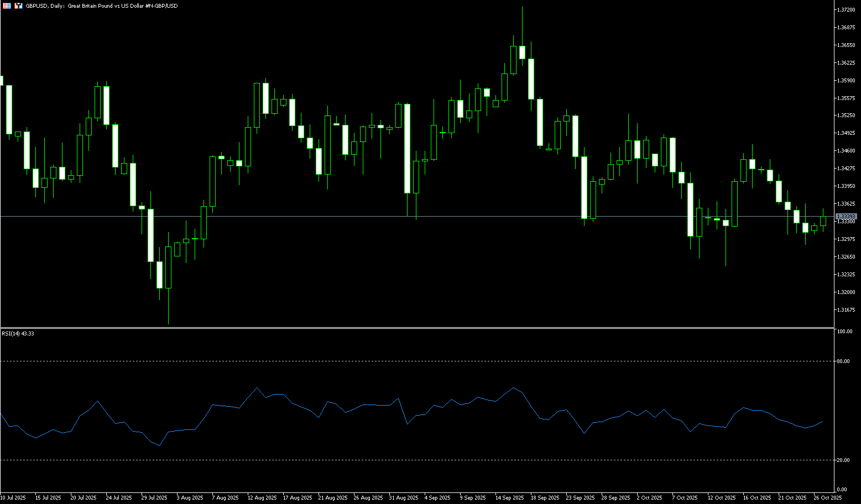Click the divider between price chart and RSI
Screen dimensions: 861x504
(415, 328)
